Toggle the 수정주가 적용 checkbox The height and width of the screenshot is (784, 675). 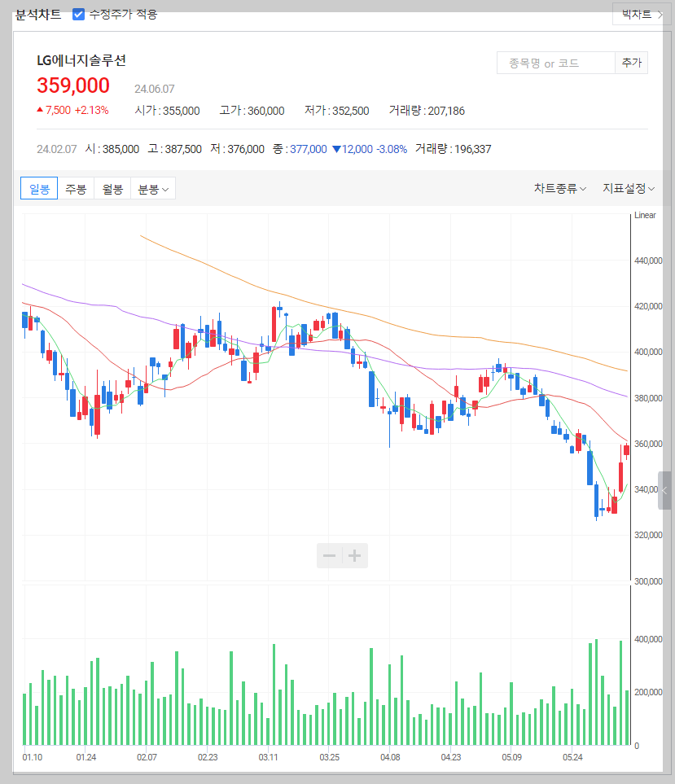coord(78,14)
